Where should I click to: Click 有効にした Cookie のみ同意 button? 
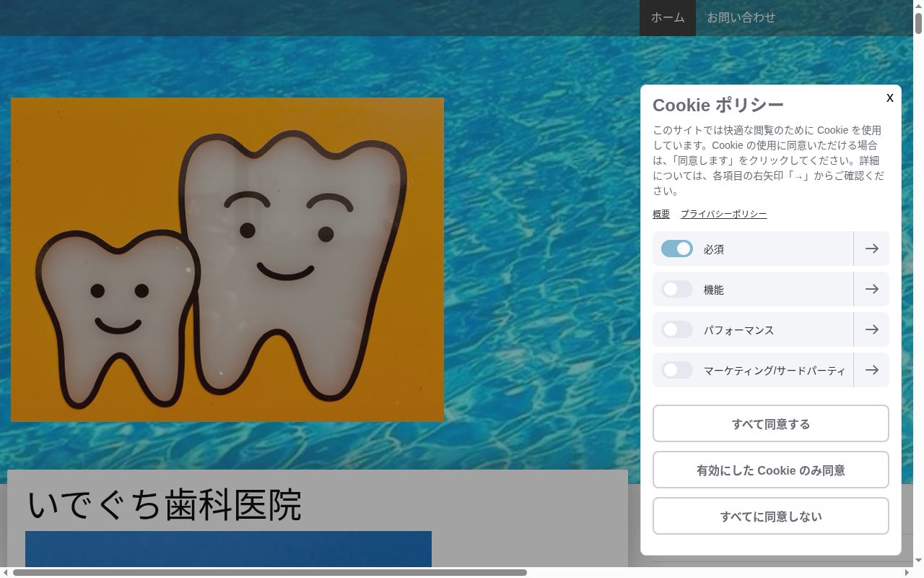click(x=771, y=470)
